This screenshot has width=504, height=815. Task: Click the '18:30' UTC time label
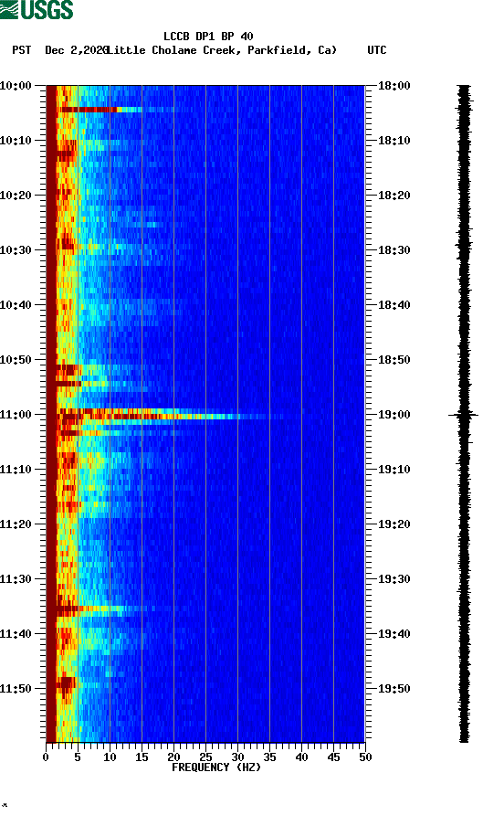(x=394, y=250)
